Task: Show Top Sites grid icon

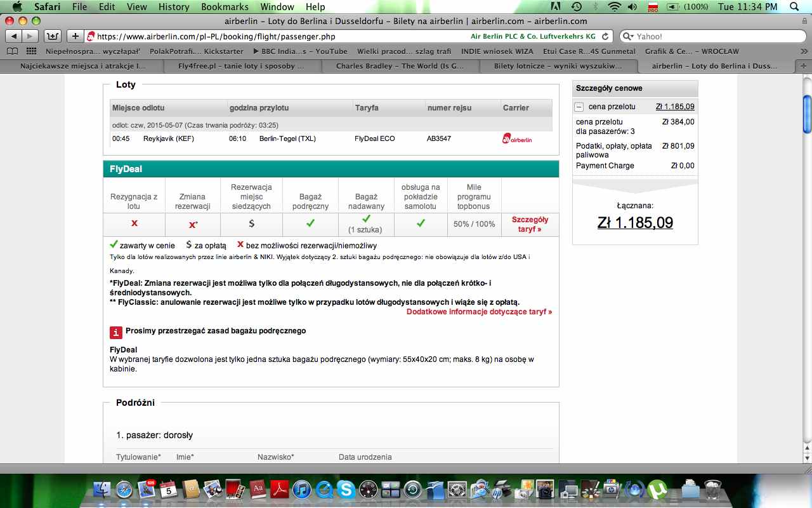Action: [30, 51]
